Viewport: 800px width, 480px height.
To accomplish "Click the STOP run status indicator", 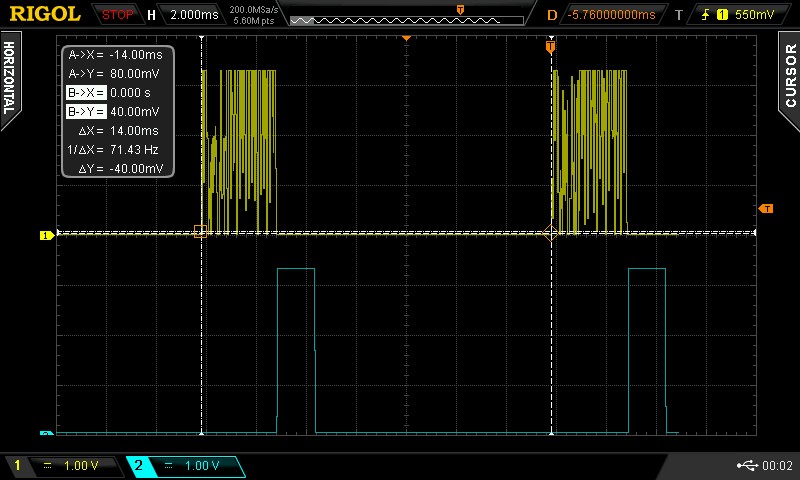I will pos(117,15).
